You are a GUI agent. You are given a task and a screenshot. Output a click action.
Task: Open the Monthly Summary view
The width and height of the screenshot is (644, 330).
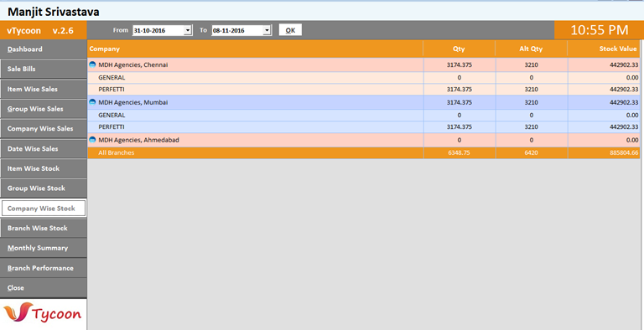point(43,248)
